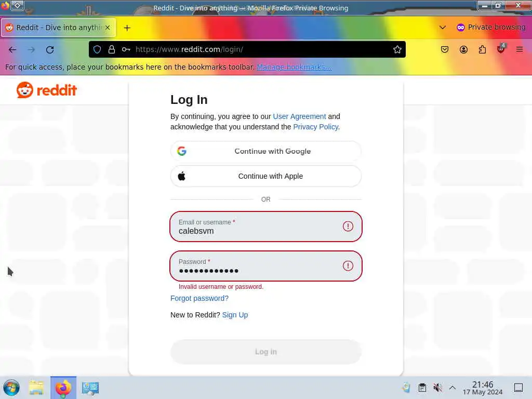Click the OR divider label

coord(265,199)
